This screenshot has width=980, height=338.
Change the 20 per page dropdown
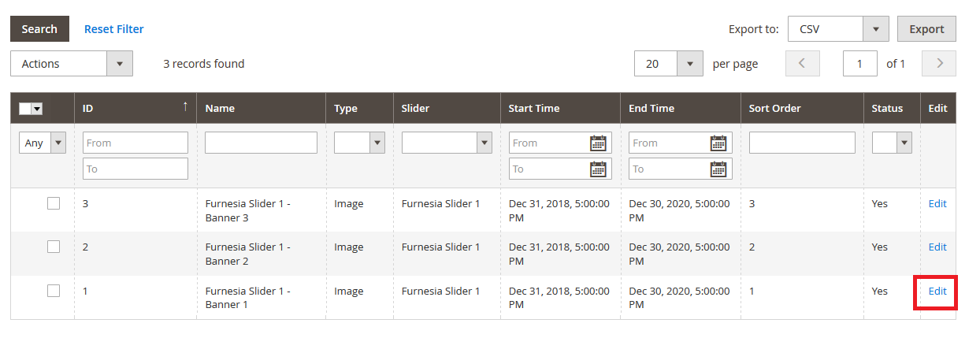[668, 64]
